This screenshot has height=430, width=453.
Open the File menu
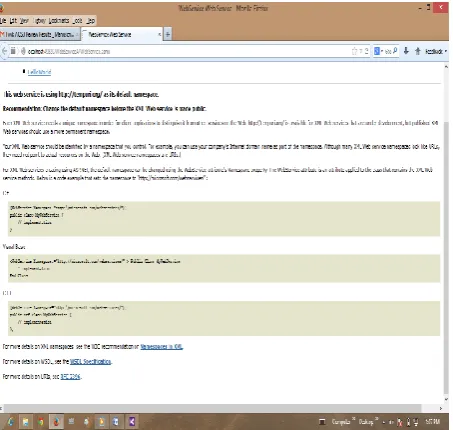[x=3, y=21]
